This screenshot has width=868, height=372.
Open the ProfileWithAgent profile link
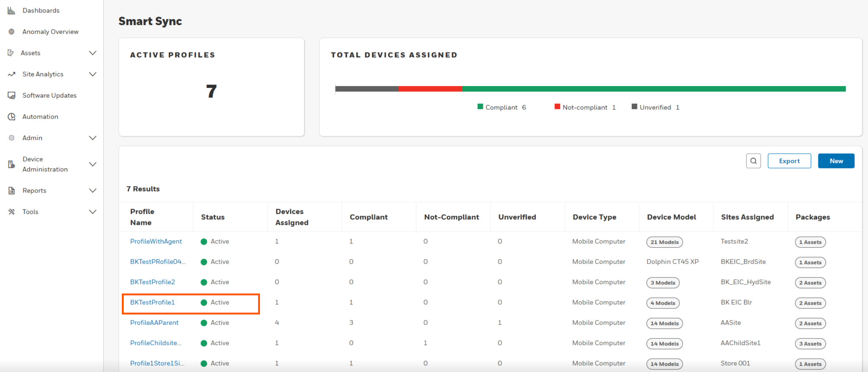155,241
